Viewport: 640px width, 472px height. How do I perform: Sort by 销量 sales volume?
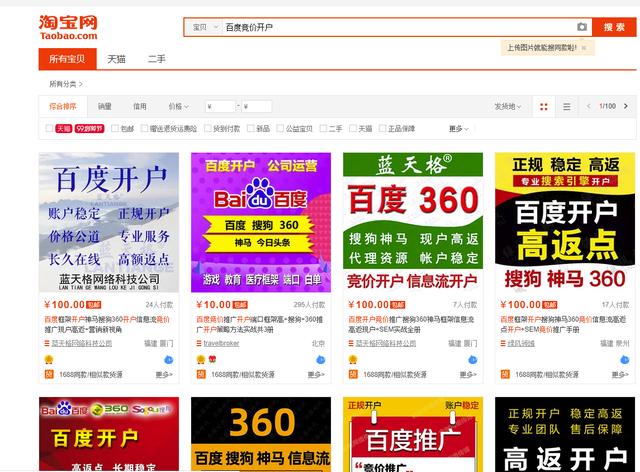(104, 107)
